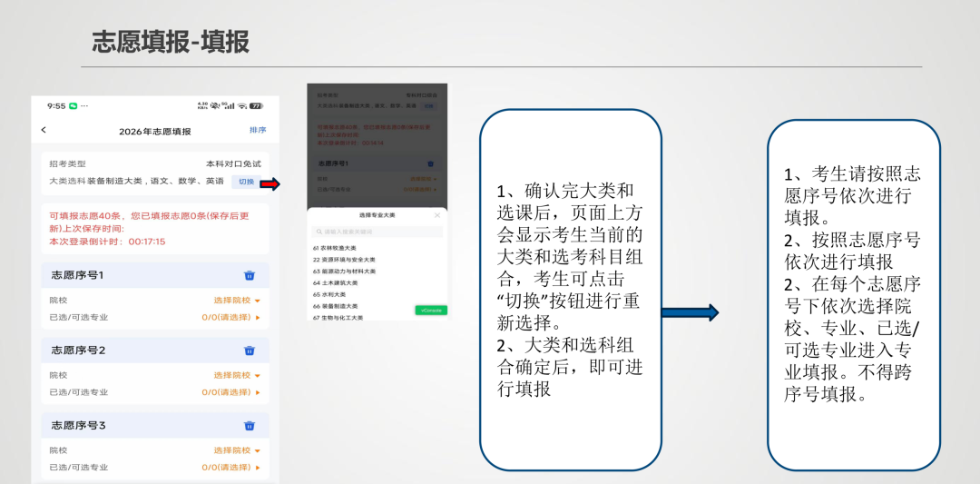Delete 志愿序号1 with its trash icon
980x484 pixels.
click(x=250, y=275)
